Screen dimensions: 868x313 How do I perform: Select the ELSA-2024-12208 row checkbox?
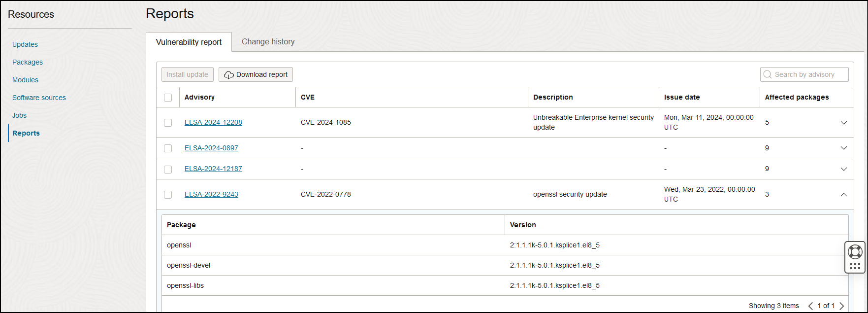(168, 123)
